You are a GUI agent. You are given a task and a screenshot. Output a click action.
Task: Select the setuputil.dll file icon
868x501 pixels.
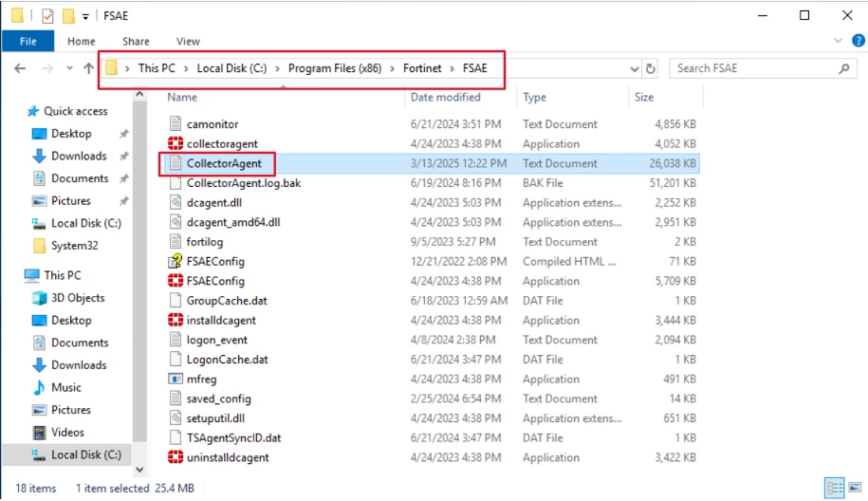tap(175, 417)
